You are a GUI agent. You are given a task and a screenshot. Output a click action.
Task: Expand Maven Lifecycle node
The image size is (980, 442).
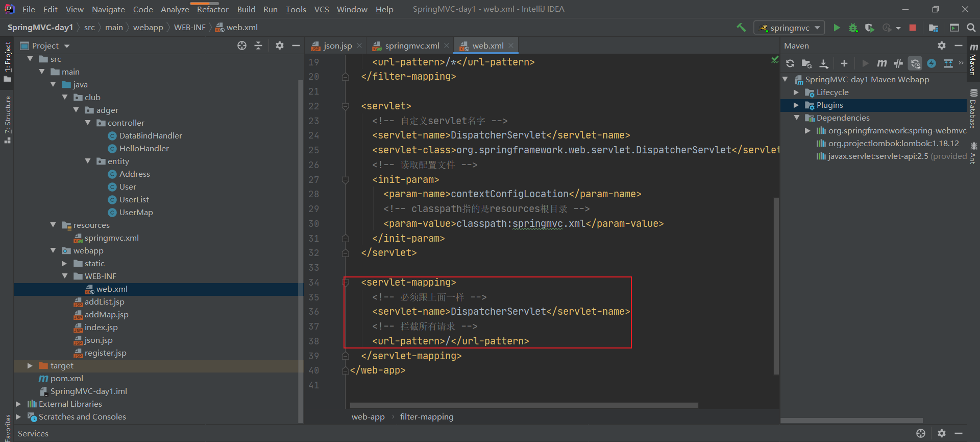click(x=796, y=92)
